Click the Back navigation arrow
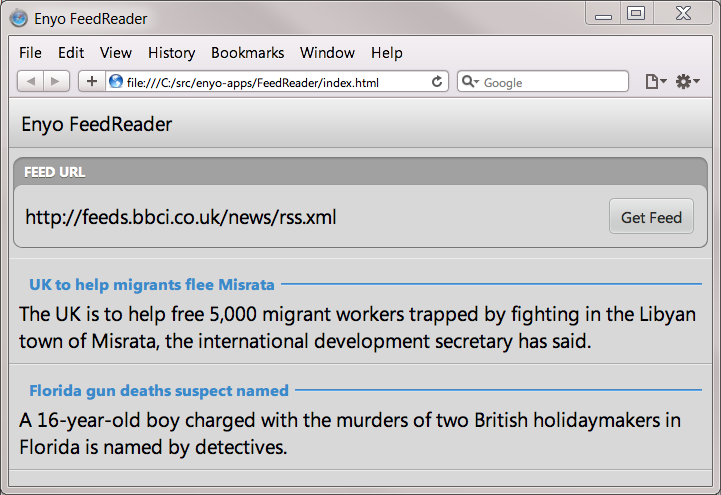The height and width of the screenshot is (495, 721). click(31, 82)
